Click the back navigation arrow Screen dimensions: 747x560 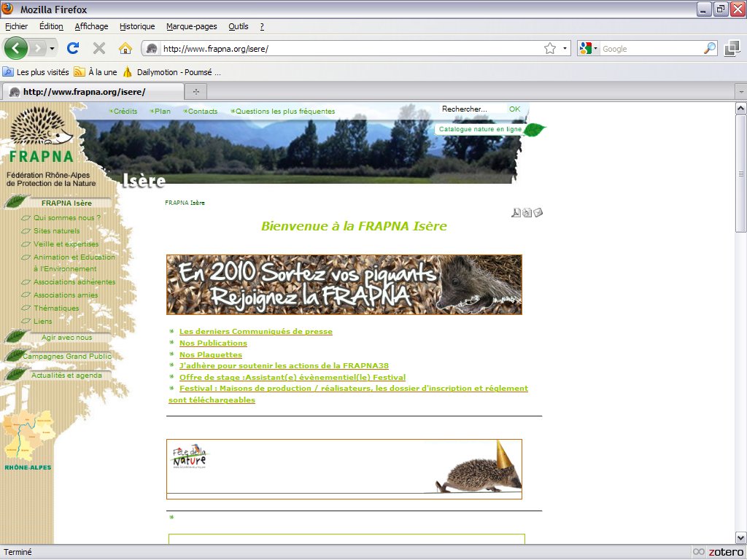(x=16, y=48)
